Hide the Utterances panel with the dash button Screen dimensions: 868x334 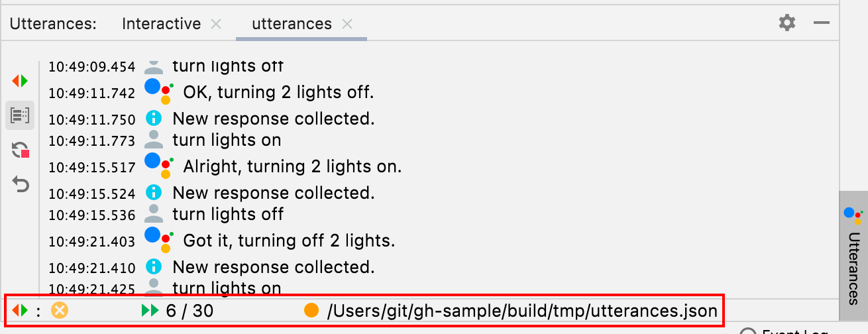point(822,23)
